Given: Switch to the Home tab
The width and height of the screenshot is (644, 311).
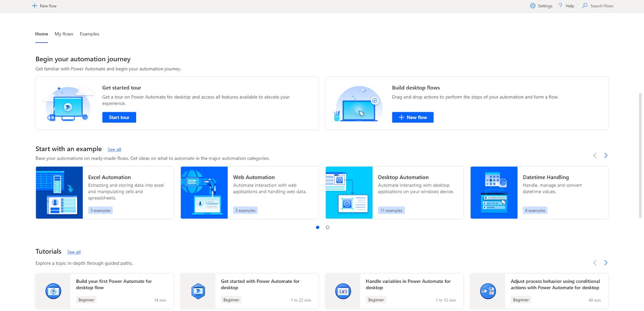Looking at the screenshot, I should 41,34.
